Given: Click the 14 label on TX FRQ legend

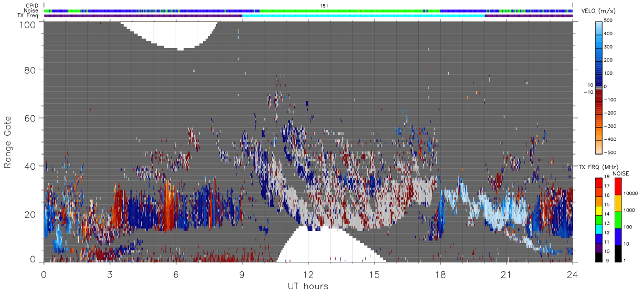Looking at the screenshot, I should 606,214.
